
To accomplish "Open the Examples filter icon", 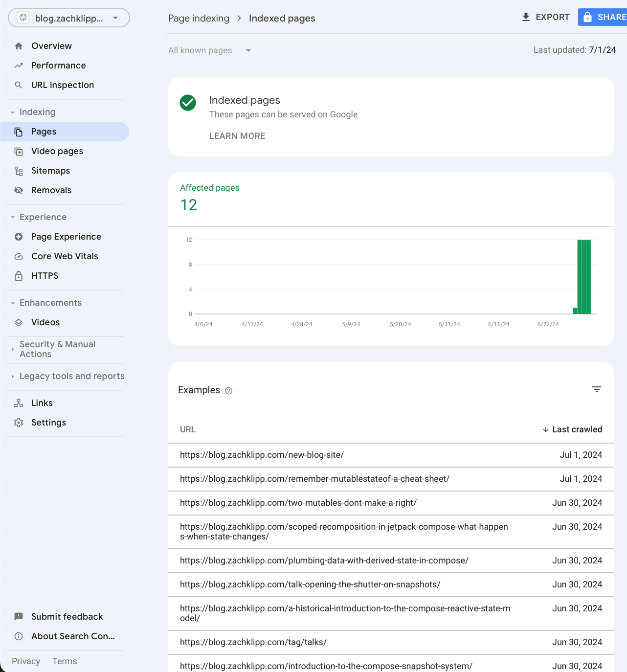I will point(597,389).
